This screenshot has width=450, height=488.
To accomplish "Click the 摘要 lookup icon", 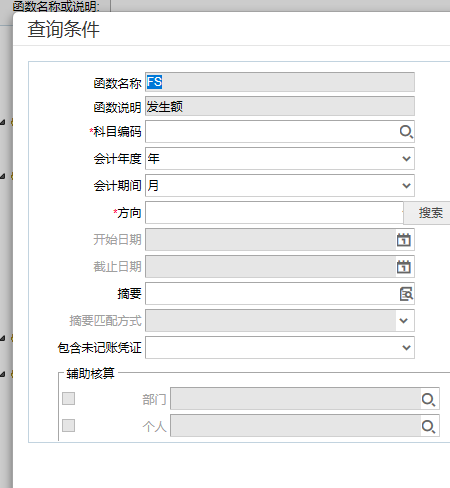I will (x=406, y=294).
